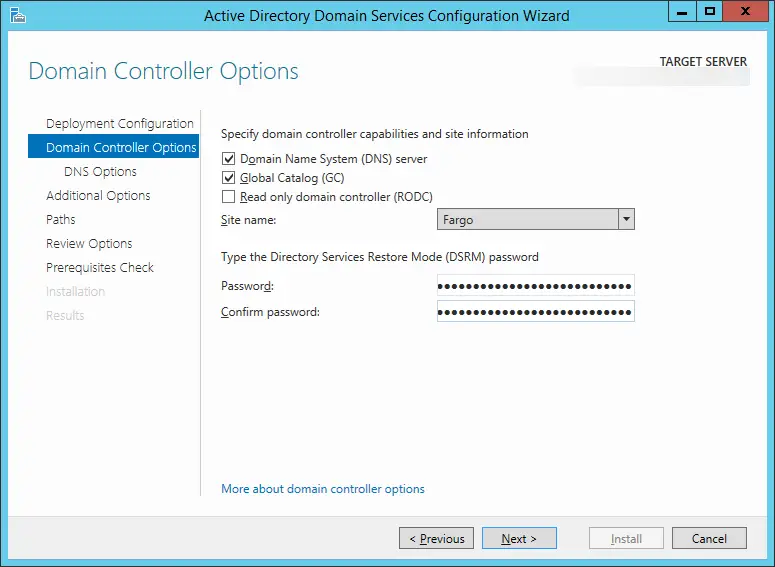
Task: Click the 'Site name:' label
Action: coord(249,220)
